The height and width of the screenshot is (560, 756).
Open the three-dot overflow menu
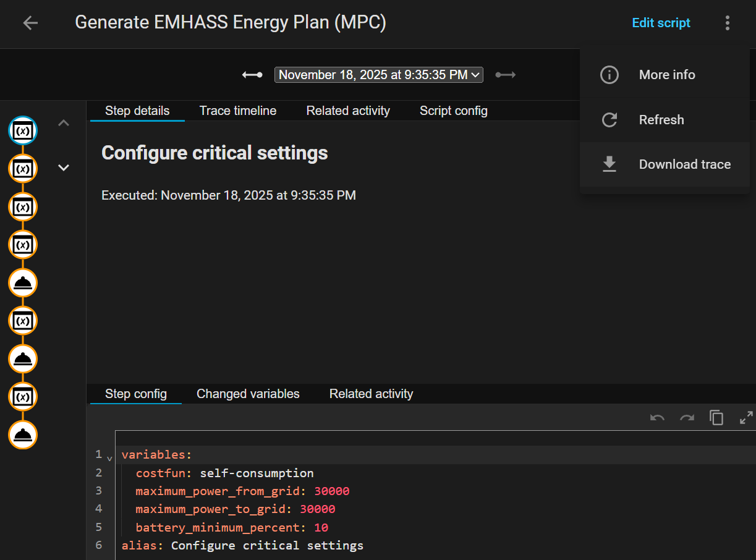click(x=727, y=23)
